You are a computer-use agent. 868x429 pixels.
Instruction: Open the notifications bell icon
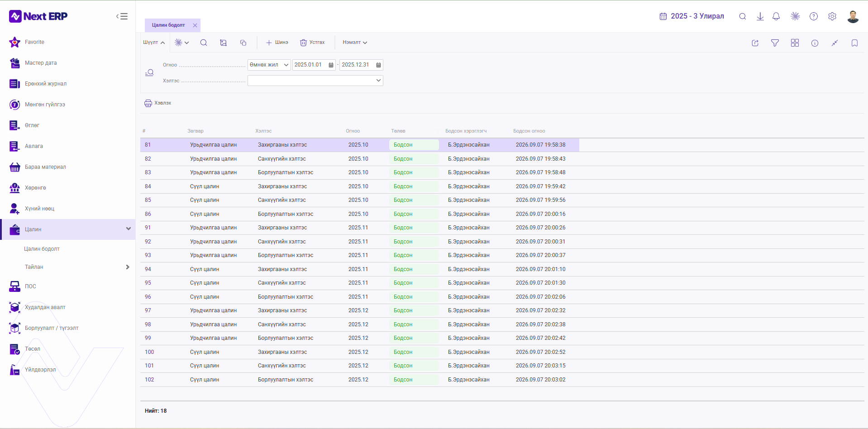(776, 16)
